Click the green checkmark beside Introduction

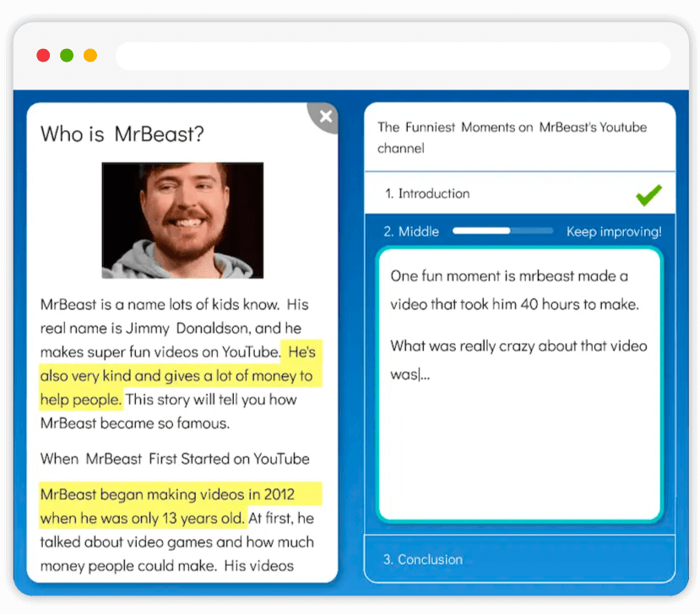[x=648, y=195]
